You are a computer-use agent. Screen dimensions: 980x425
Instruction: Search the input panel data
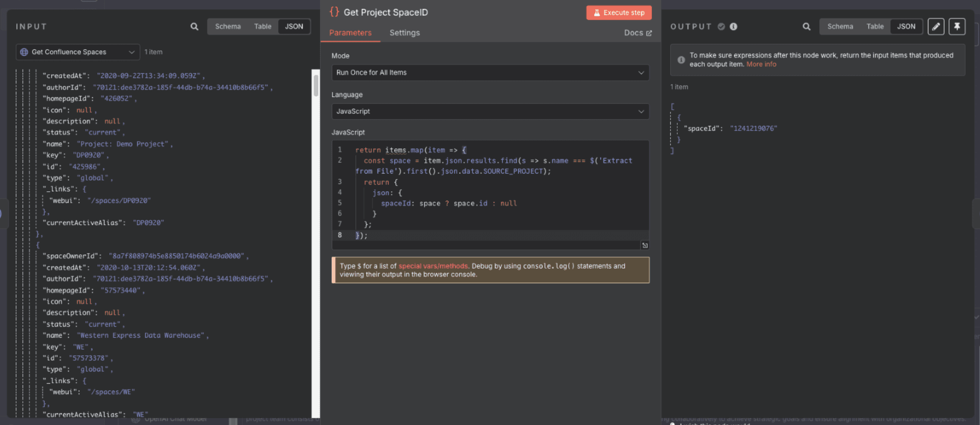(x=195, y=27)
